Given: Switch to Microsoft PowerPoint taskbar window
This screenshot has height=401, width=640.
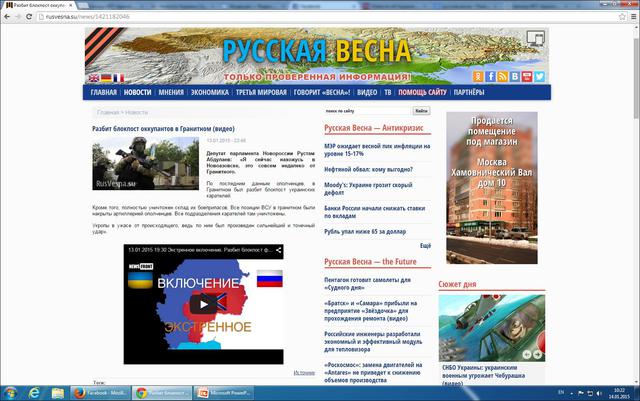Looking at the screenshot, I should (223, 393).
